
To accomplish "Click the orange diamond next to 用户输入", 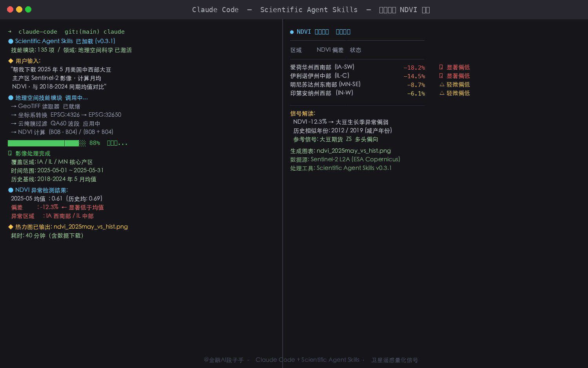I will [x=11, y=61].
